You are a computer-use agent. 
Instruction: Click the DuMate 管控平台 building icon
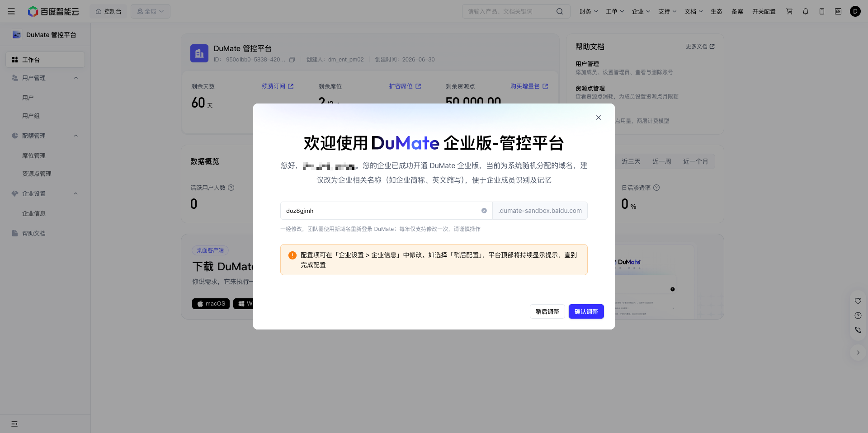coord(199,53)
